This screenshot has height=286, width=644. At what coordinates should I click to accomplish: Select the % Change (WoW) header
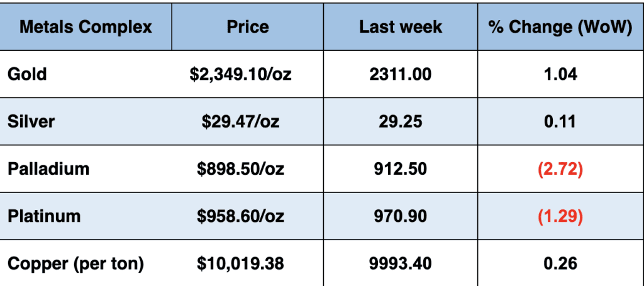pyautogui.click(x=560, y=27)
